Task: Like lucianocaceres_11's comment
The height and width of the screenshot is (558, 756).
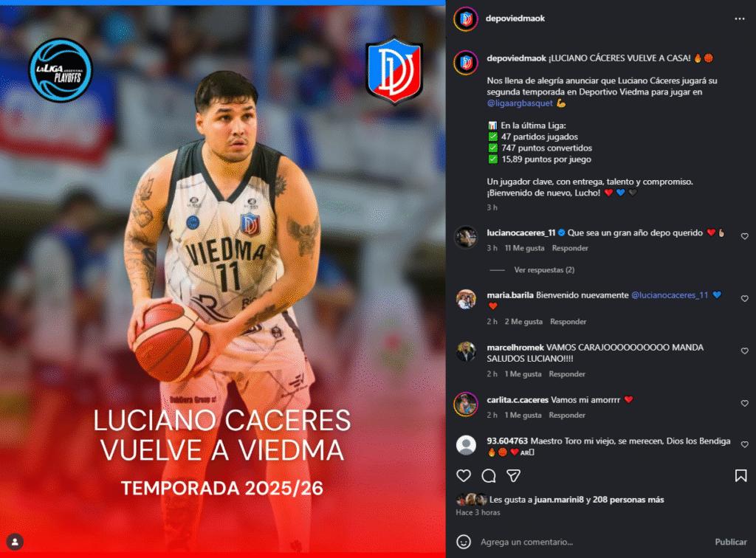Action: (744, 236)
